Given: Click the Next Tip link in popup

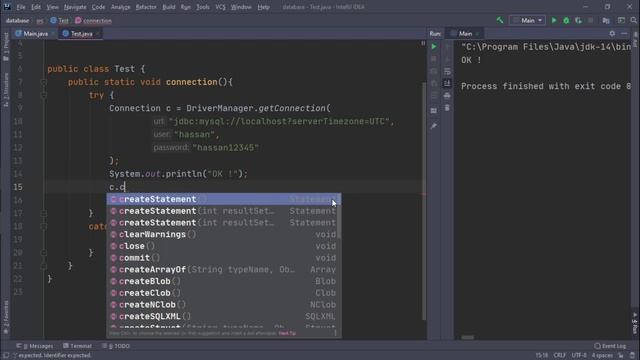Looking at the screenshot, I should [287, 333].
